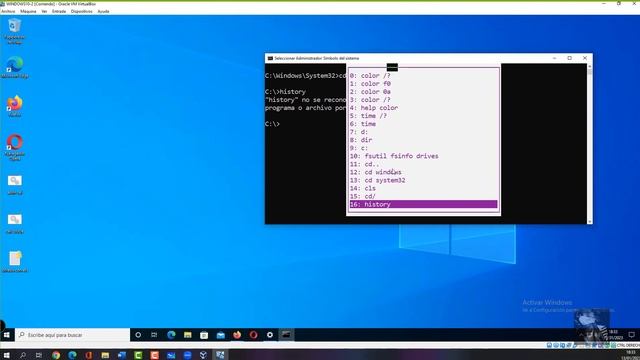Open host Windows Start button

point(7,355)
